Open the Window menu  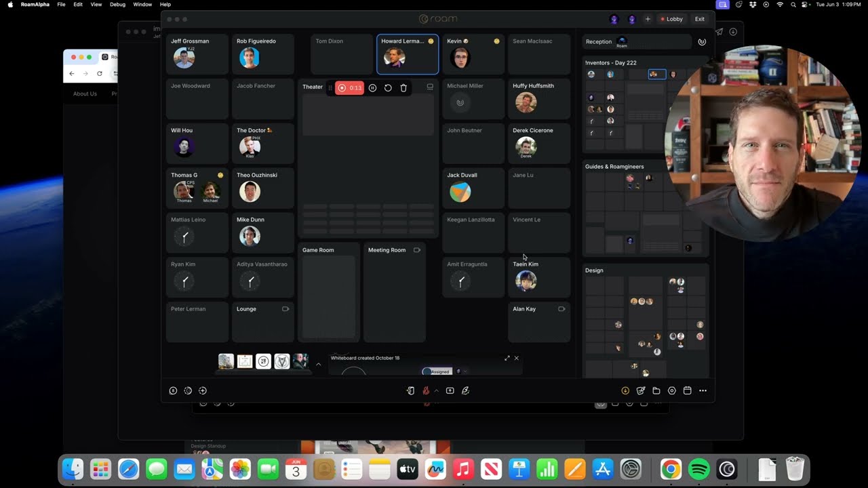pyautogui.click(x=142, y=4)
